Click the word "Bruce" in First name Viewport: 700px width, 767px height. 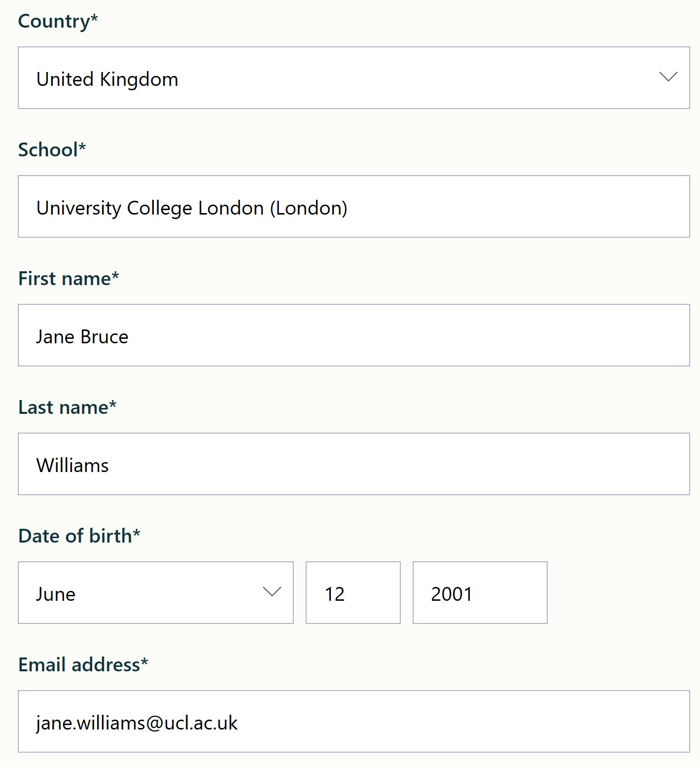coord(105,337)
